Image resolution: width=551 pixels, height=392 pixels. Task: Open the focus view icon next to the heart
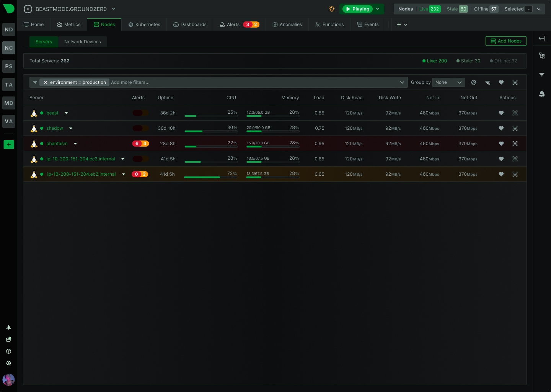(515, 82)
